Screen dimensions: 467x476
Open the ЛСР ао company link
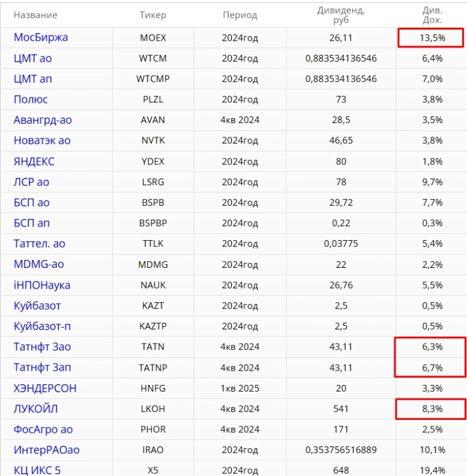click(31, 182)
